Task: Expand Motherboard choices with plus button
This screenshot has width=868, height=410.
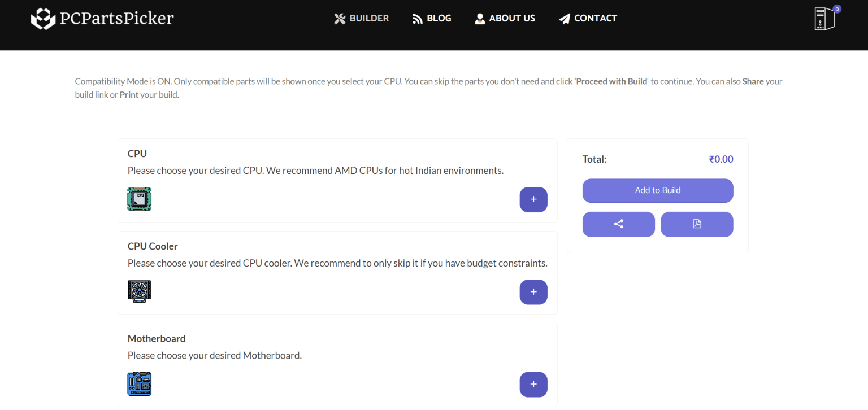Action: [x=533, y=384]
